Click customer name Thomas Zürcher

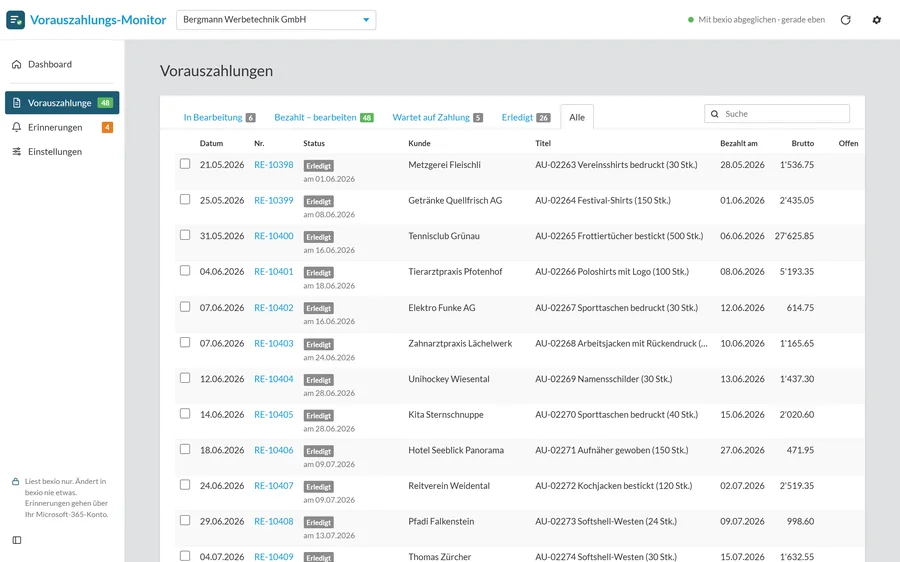pos(440,557)
